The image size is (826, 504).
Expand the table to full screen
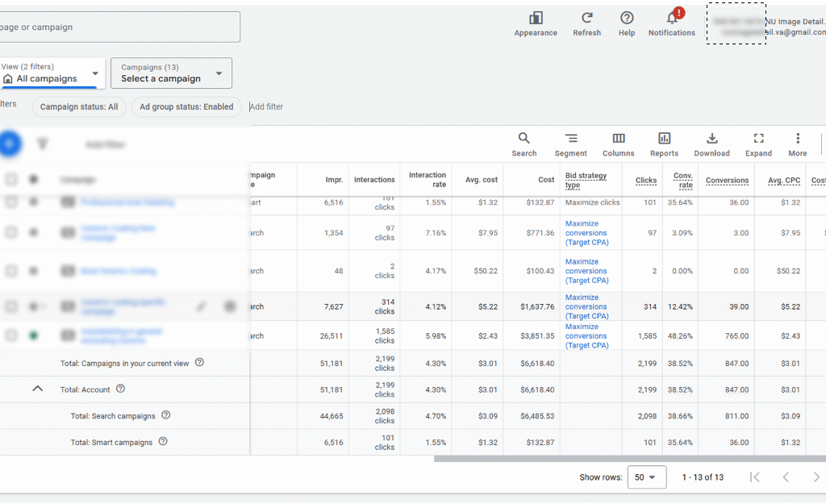click(x=758, y=139)
